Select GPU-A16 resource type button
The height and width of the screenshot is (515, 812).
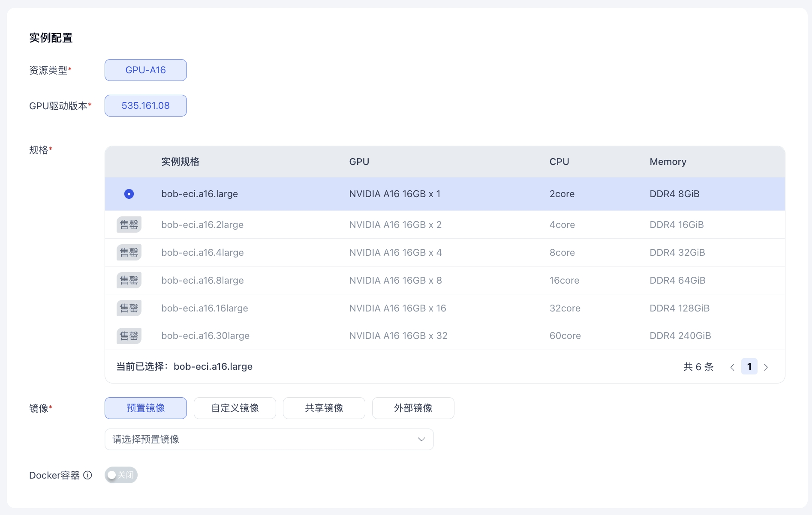146,70
